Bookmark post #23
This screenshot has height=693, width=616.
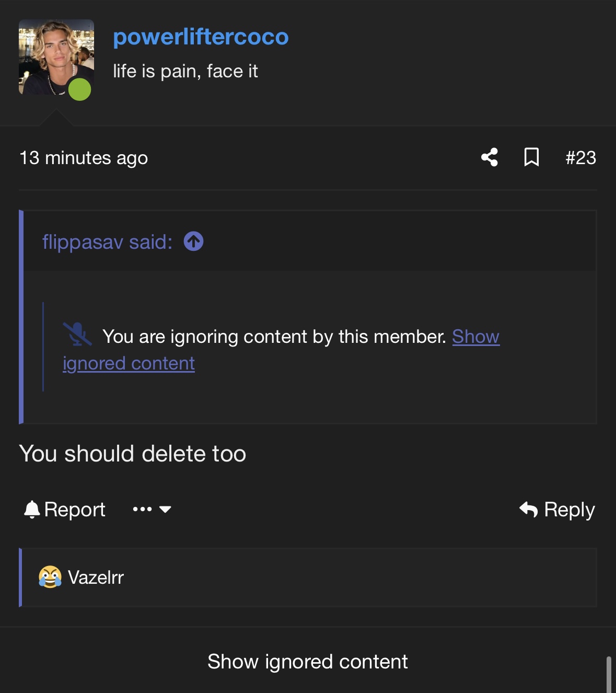(531, 157)
